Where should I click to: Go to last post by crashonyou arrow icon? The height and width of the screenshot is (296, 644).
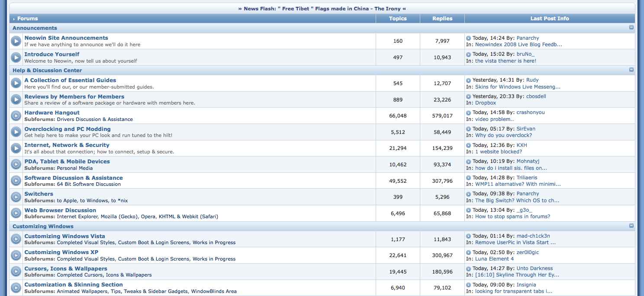468,113
